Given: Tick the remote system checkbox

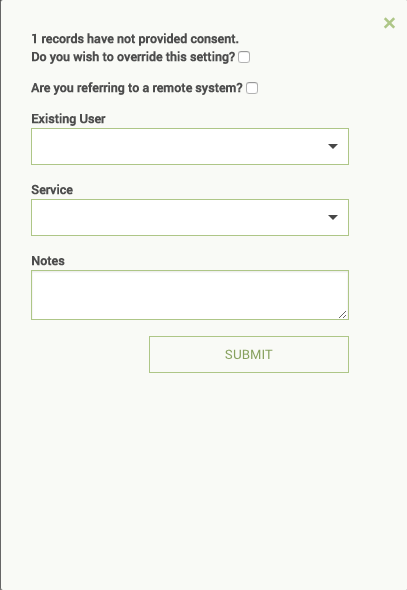Looking at the screenshot, I should (x=252, y=88).
